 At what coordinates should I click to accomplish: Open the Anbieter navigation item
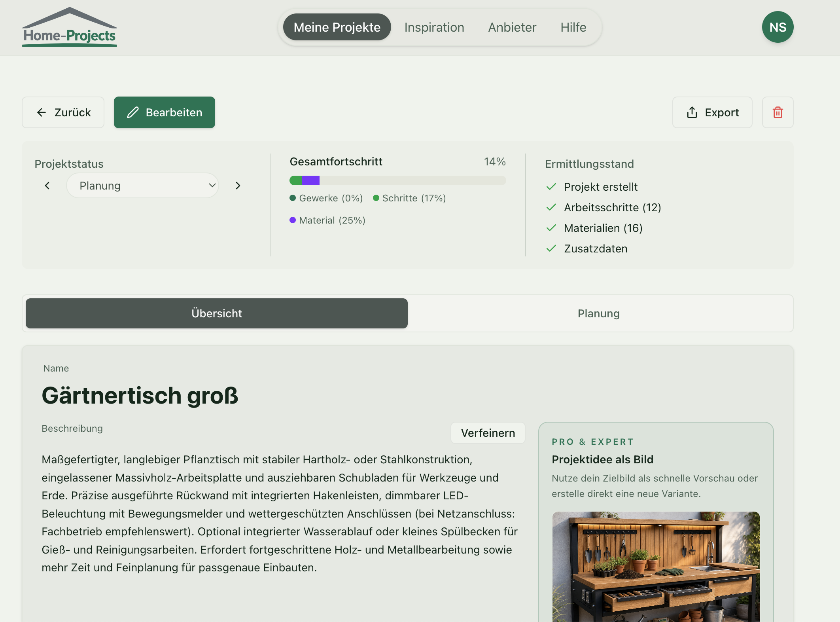(512, 27)
